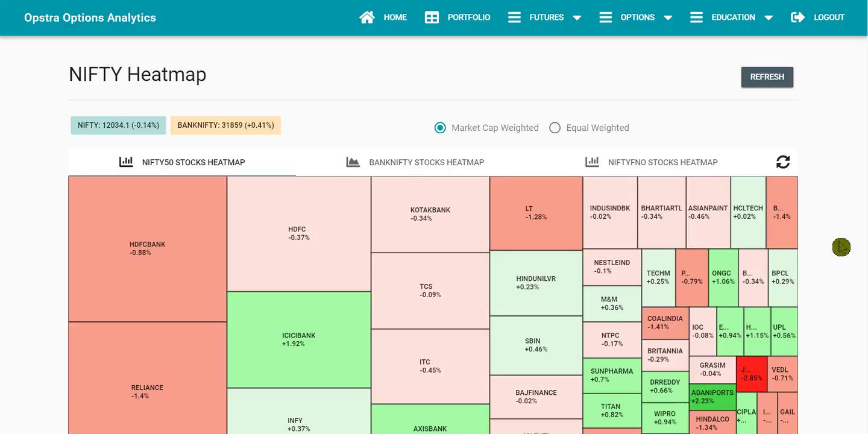Click the NESTLEIND heatmap tile

click(612, 267)
